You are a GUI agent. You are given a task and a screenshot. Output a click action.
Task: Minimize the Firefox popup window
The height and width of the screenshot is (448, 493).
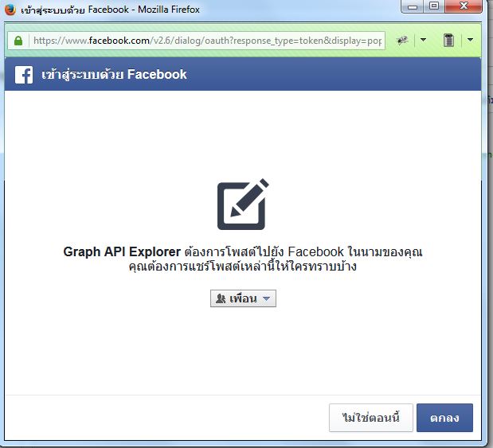point(412,6)
